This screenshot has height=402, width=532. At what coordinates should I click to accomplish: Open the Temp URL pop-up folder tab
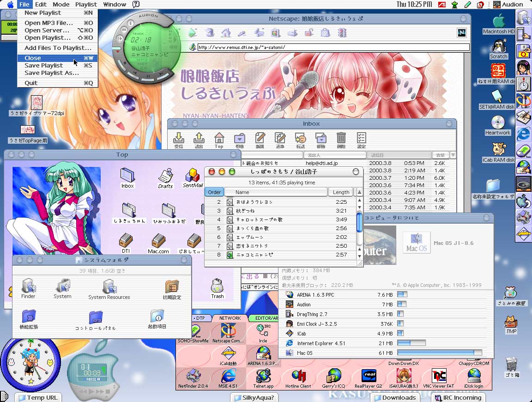tap(38, 397)
